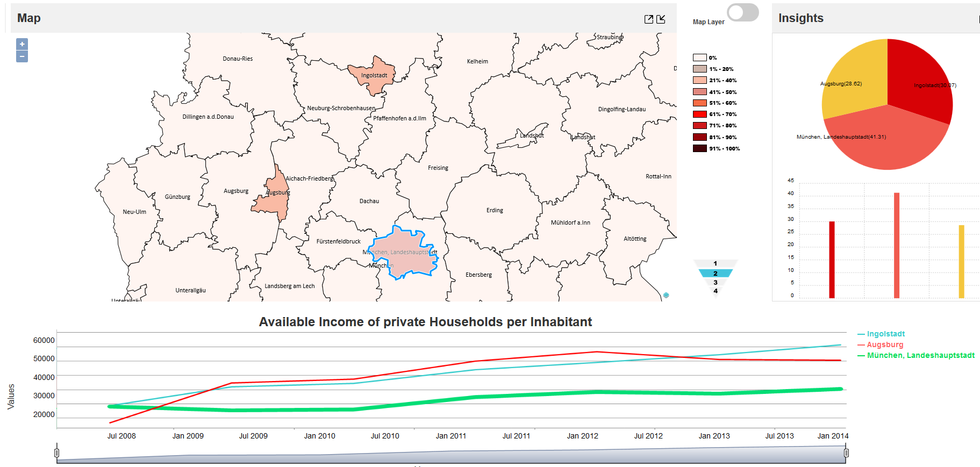
Task: Click the Ebersberg district on map
Action: pos(478,275)
